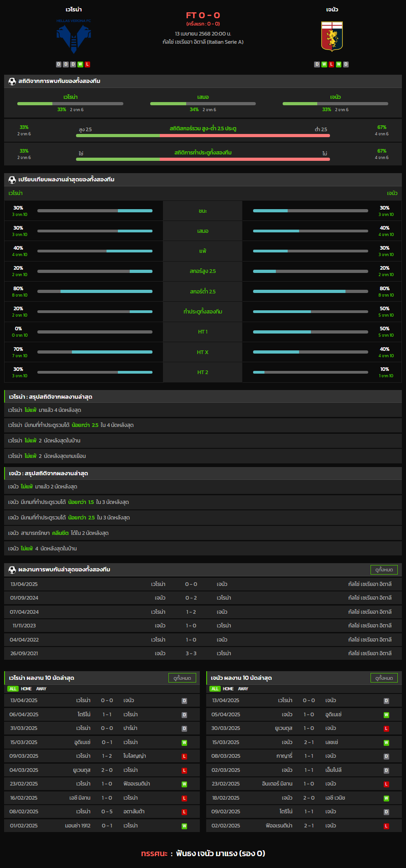
Task: Click the D badge on Genoa's 02/03/2025 row
Action: (386, 770)
